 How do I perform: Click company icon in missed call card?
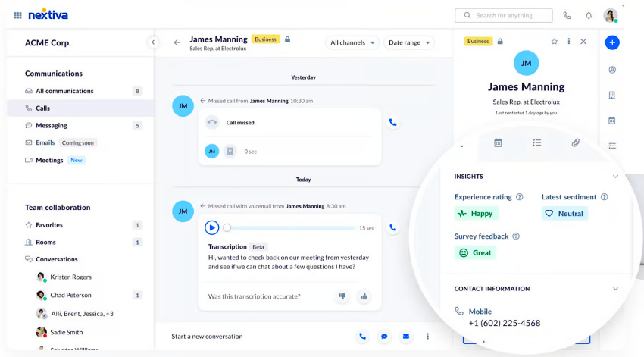tap(230, 151)
